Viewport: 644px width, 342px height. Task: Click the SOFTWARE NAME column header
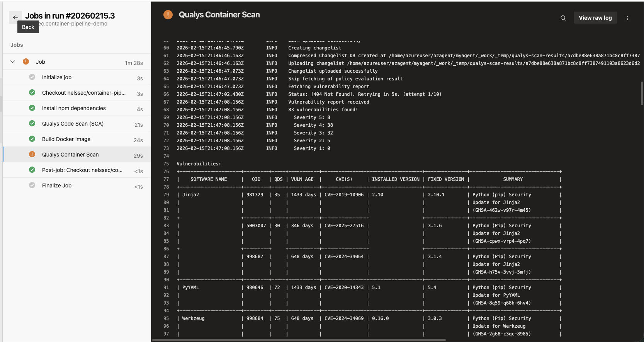(209, 179)
